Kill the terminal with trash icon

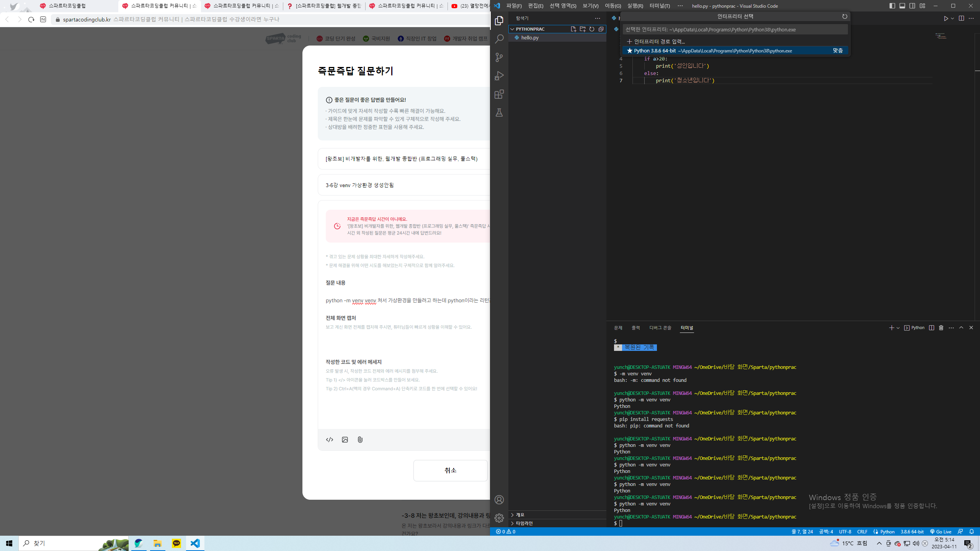(941, 328)
